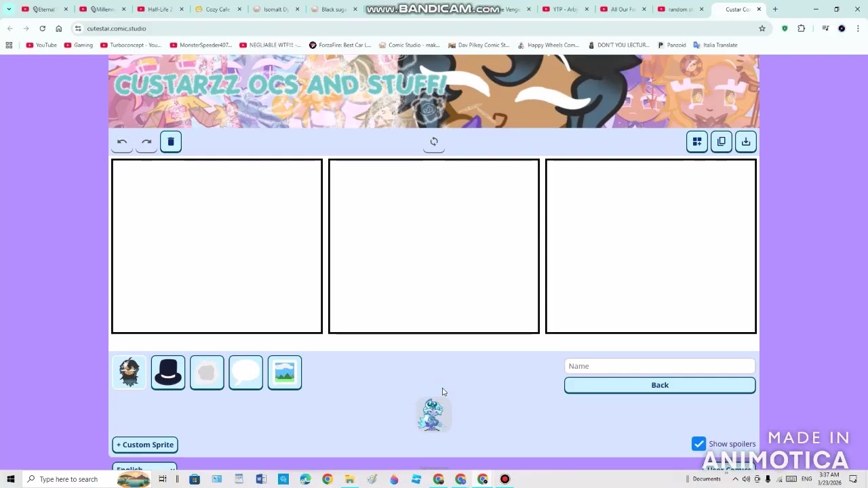This screenshot has width=868, height=488.
Task: Switch to the Cozy Cafe browser tab
Action: click(218, 9)
